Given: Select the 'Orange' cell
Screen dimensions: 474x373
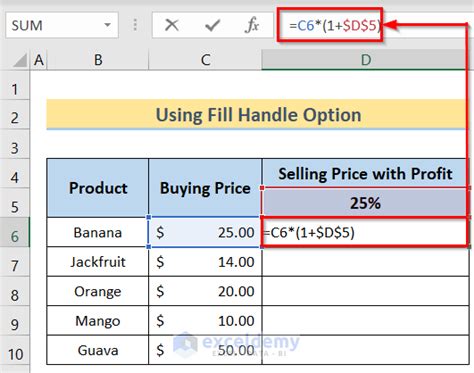Looking at the screenshot, I should (x=98, y=291).
